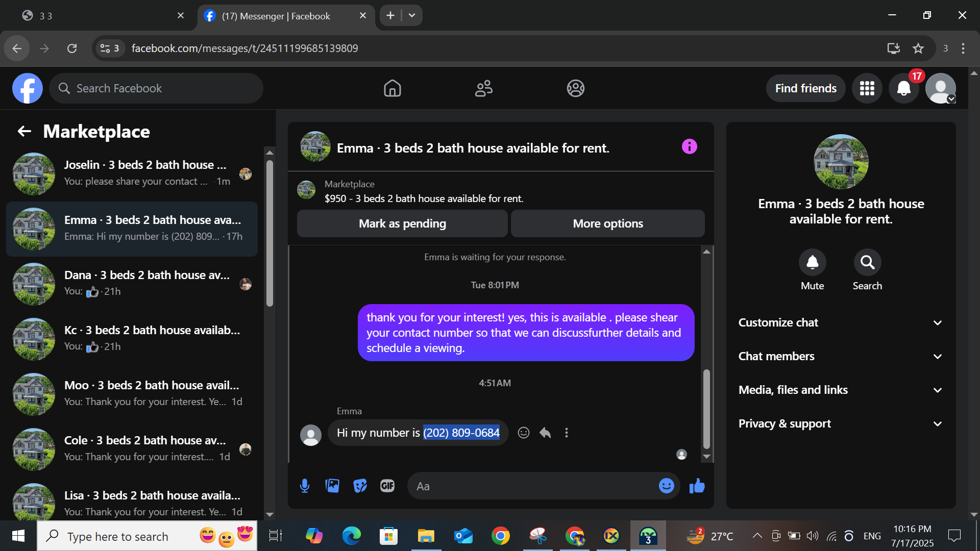Open File Explorer from taskbar
The width and height of the screenshot is (980, 551).
pos(426,536)
